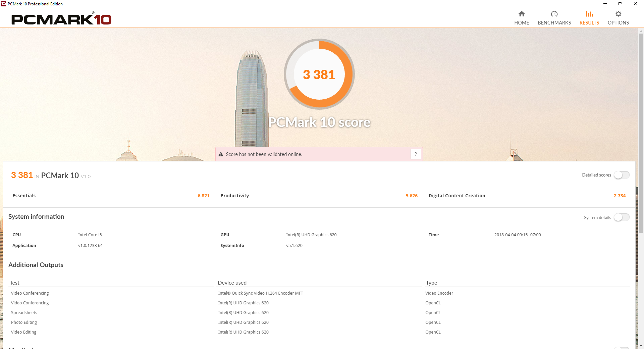Open Benchmarks via the gauge icon
The image size is (644, 349).
pyautogui.click(x=554, y=14)
